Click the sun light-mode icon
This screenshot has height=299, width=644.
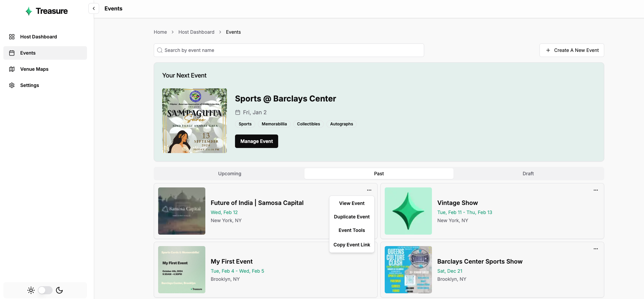(x=31, y=290)
